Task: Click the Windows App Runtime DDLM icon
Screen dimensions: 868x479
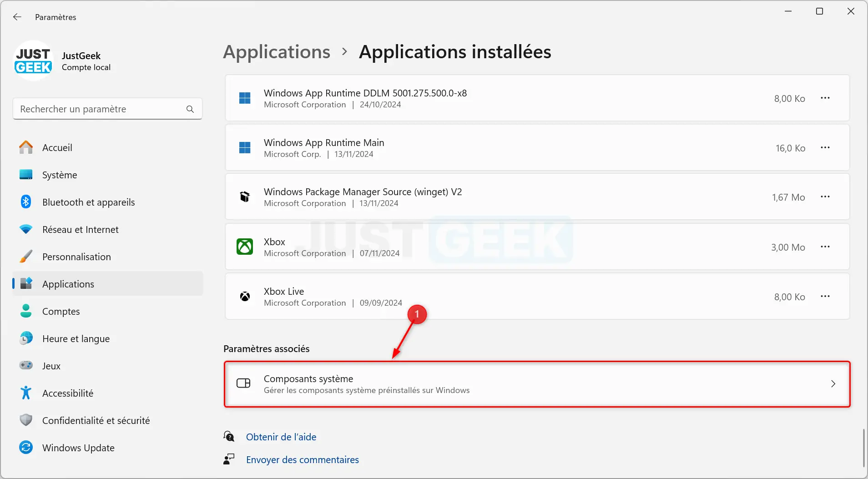Action: (x=245, y=98)
